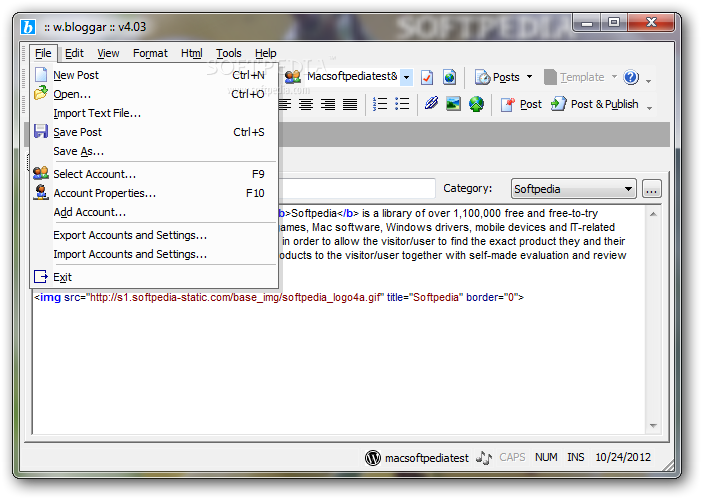Choose Add Account... menu entry

point(154,212)
